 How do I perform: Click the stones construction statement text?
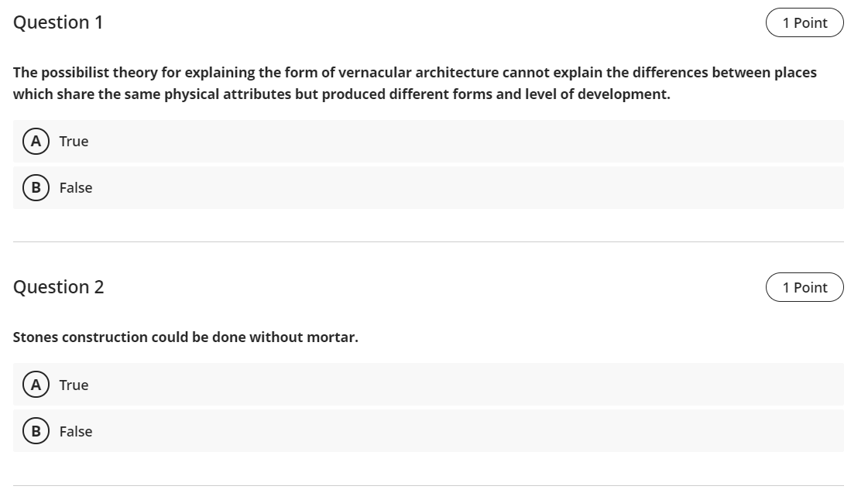point(186,337)
